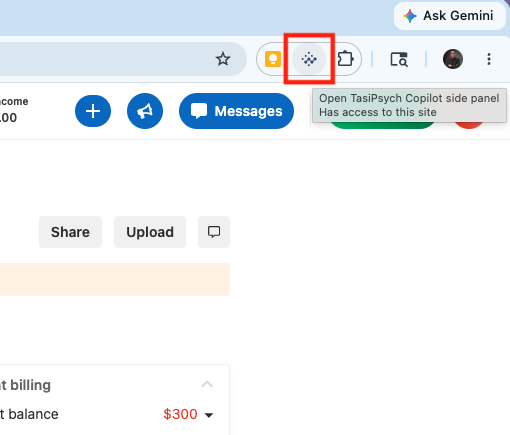Viewport: 510px width, 435px height.
Task: Open the Extensions puzzle piece menu
Action: (345, 59)
